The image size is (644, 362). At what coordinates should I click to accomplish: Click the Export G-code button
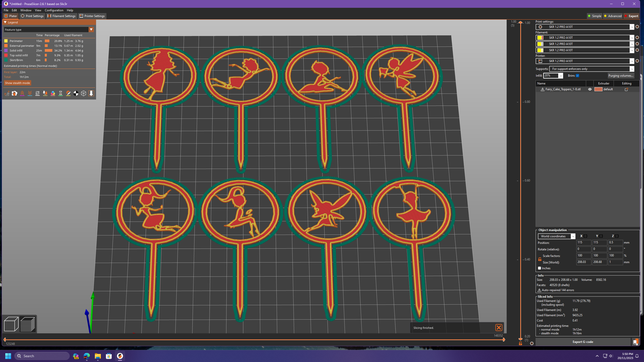click(x=583, y=342)
